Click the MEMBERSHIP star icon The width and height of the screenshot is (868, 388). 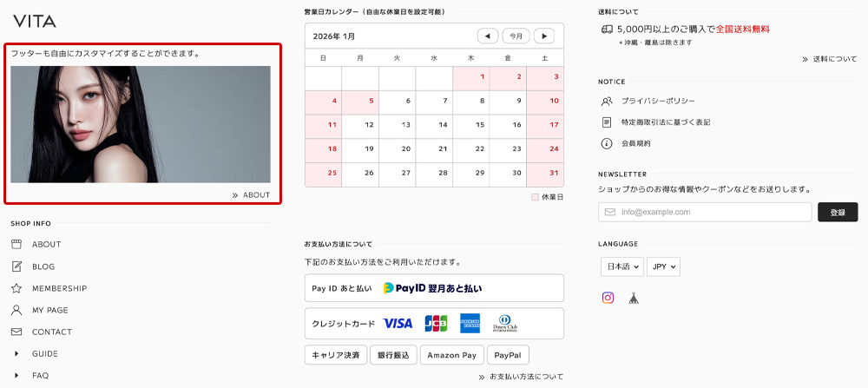(16, 288)
